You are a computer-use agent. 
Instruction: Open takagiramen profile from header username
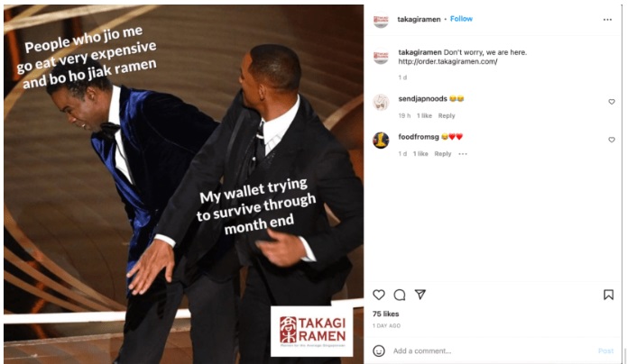pyautogui.click(x=419, y=19)
